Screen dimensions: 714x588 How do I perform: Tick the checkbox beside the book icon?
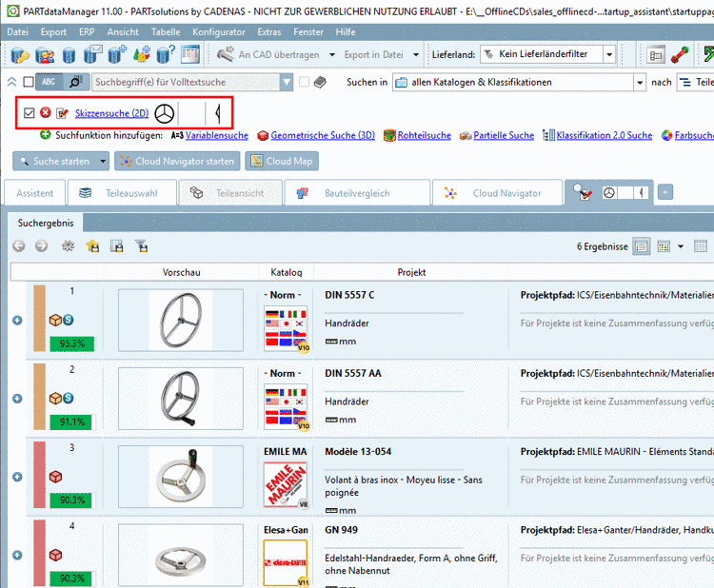click(305, 82)
